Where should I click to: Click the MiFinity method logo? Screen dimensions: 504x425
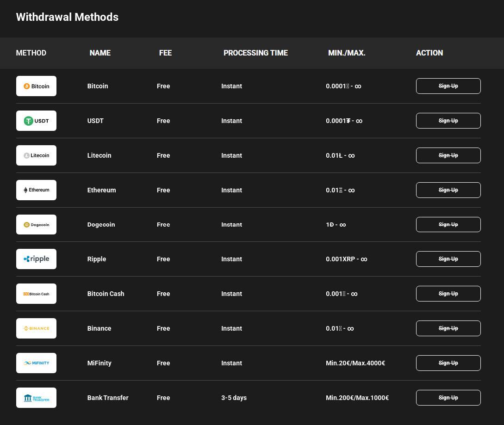tap(36, 363)
